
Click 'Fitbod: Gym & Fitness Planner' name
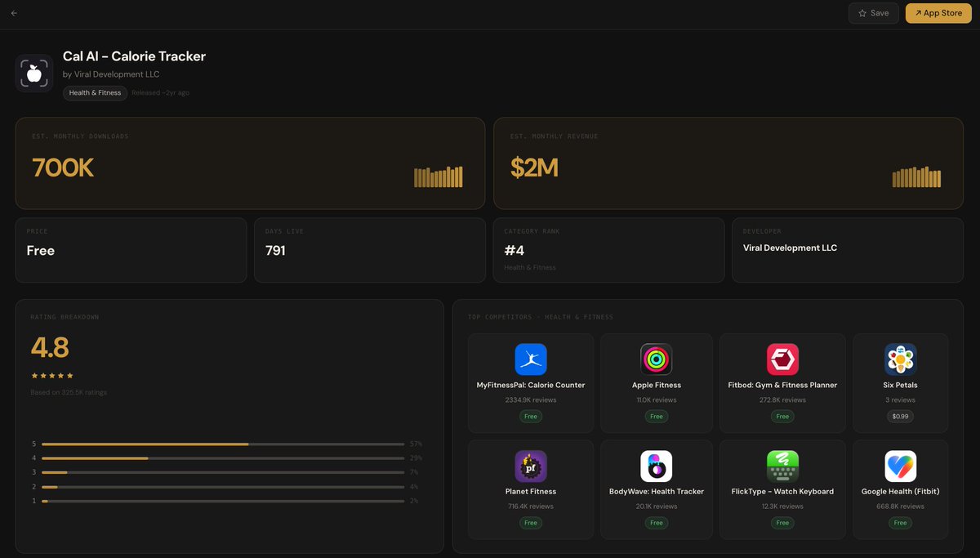pos(782,385)
